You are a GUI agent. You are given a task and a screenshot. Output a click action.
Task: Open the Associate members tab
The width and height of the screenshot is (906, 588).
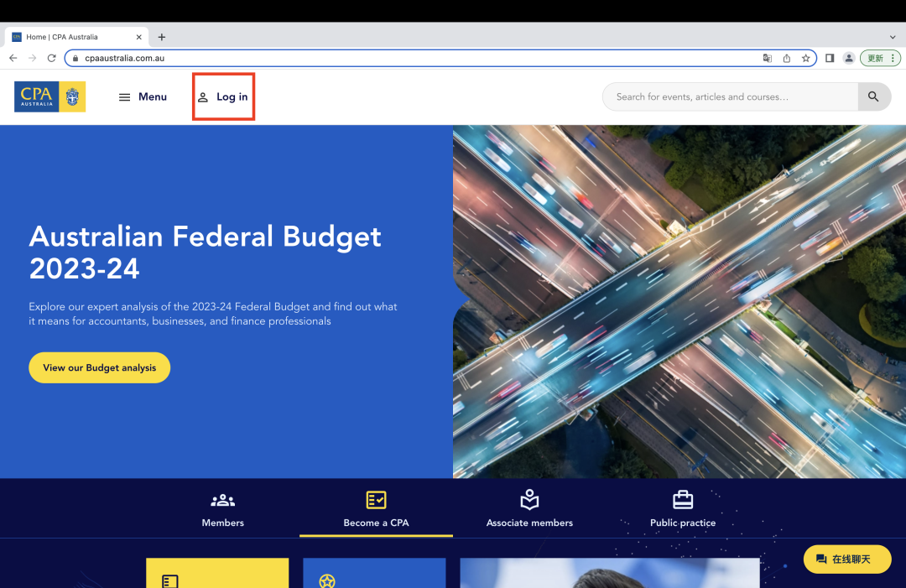[529, 510]
